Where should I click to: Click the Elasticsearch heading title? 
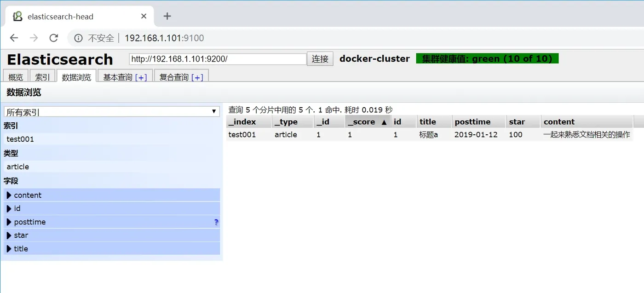(60, 59)
